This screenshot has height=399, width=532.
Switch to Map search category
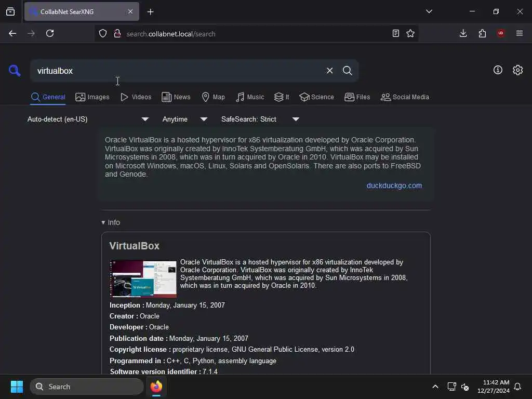[213, 97]
